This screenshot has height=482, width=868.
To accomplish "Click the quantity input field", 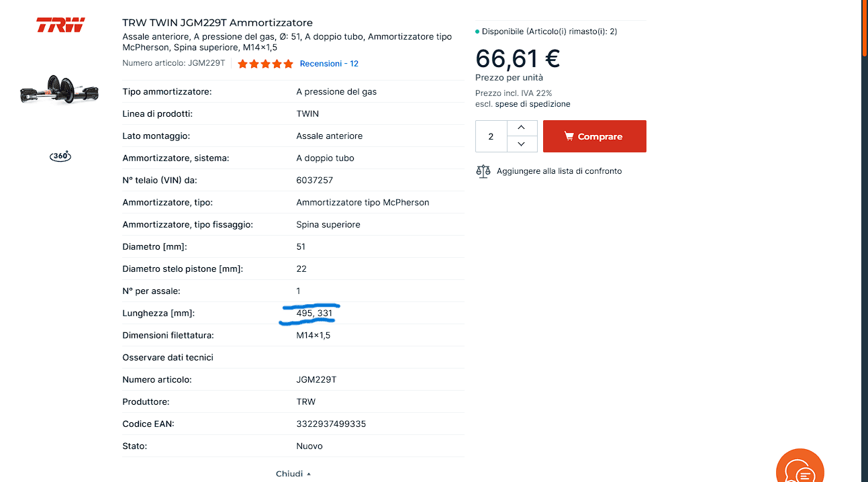I will (x=491, y=136).
